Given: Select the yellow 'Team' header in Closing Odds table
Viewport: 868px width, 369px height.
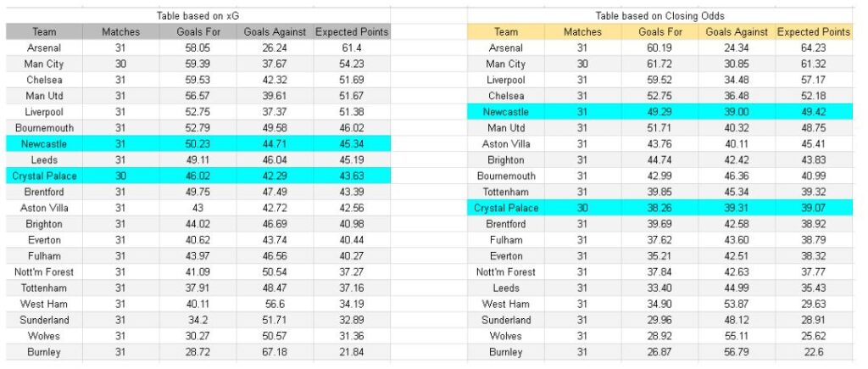Looking at the screenshot, I should pos(506,32).
